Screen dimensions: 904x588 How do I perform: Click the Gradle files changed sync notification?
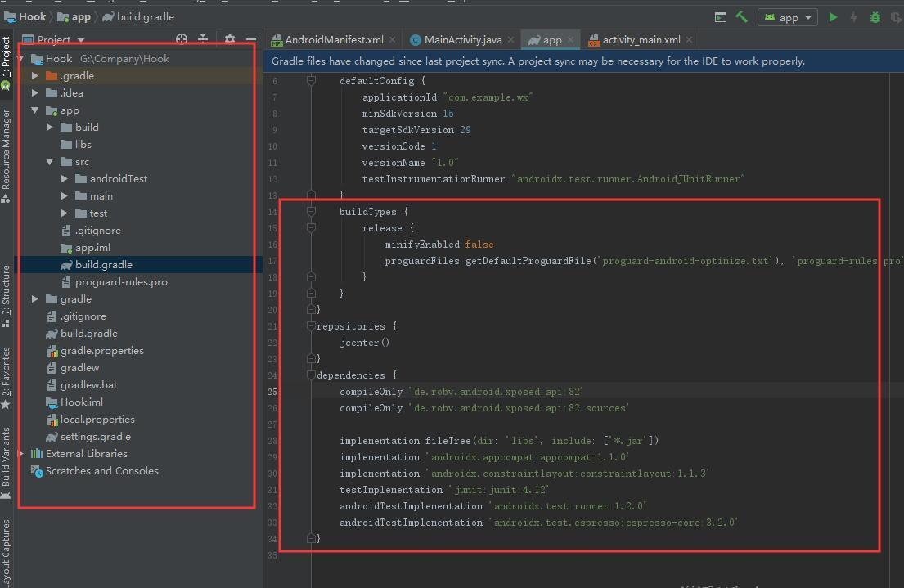tap(583, 61)
